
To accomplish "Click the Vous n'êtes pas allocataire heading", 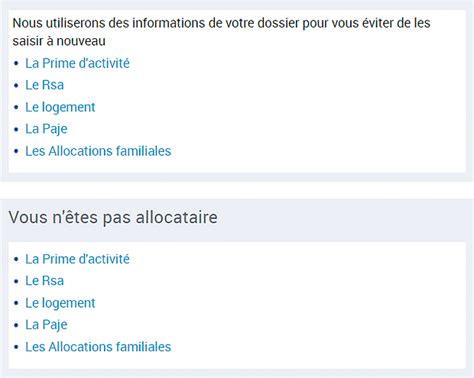I will (113, 217).
